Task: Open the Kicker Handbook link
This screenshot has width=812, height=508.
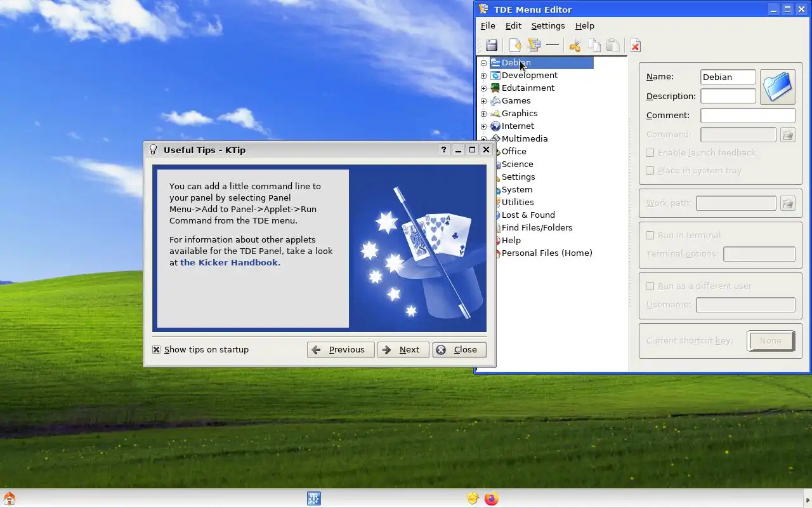Action: [x=229, y=262]
